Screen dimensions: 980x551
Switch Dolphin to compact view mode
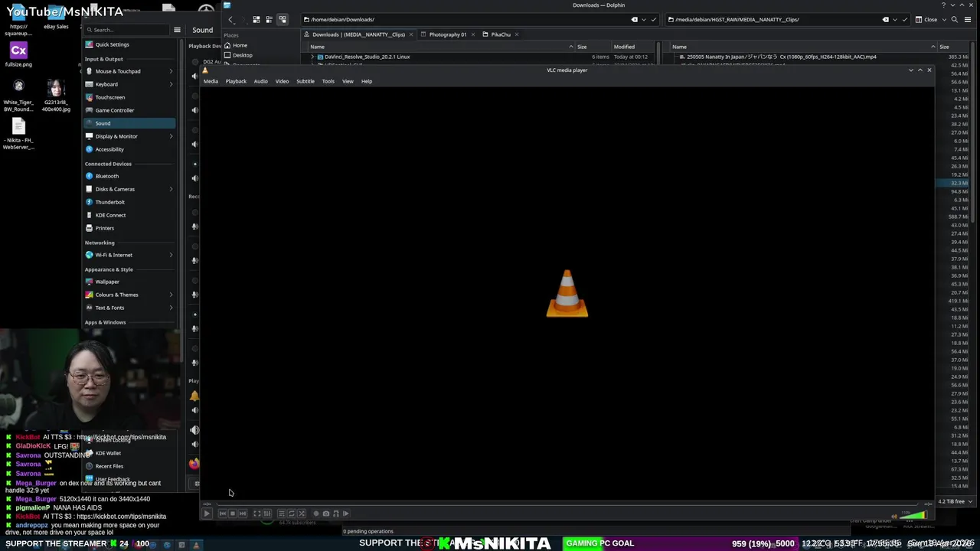coord(269,19)
